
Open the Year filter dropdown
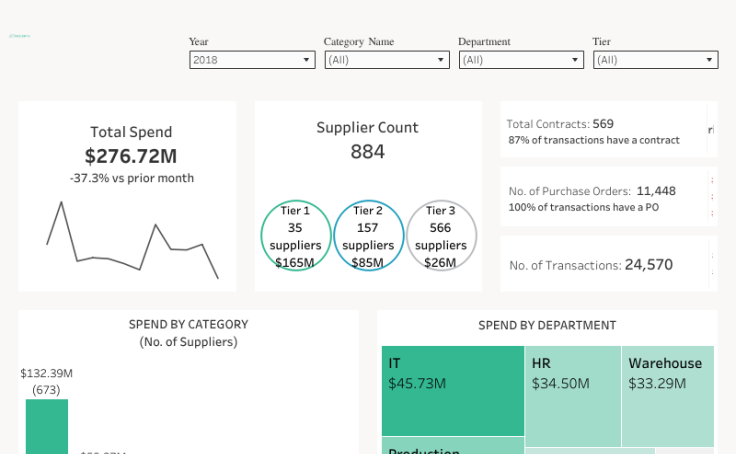[252, 60]
